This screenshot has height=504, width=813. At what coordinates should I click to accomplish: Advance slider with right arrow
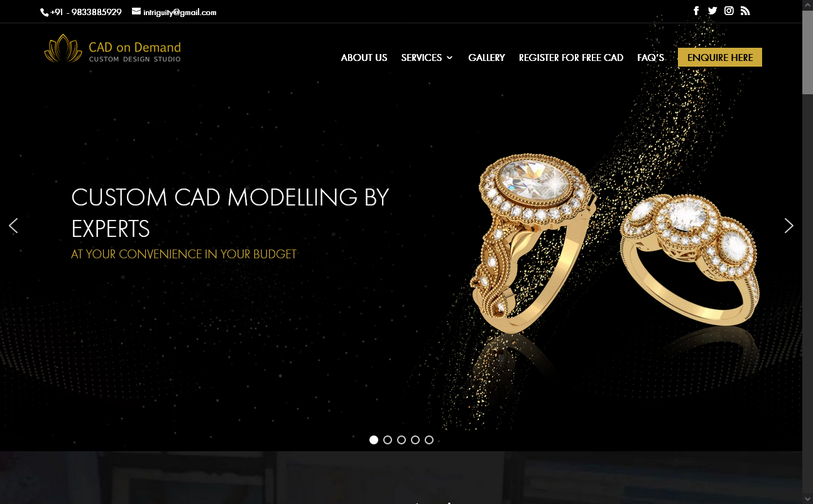click(x=789, y=226)
